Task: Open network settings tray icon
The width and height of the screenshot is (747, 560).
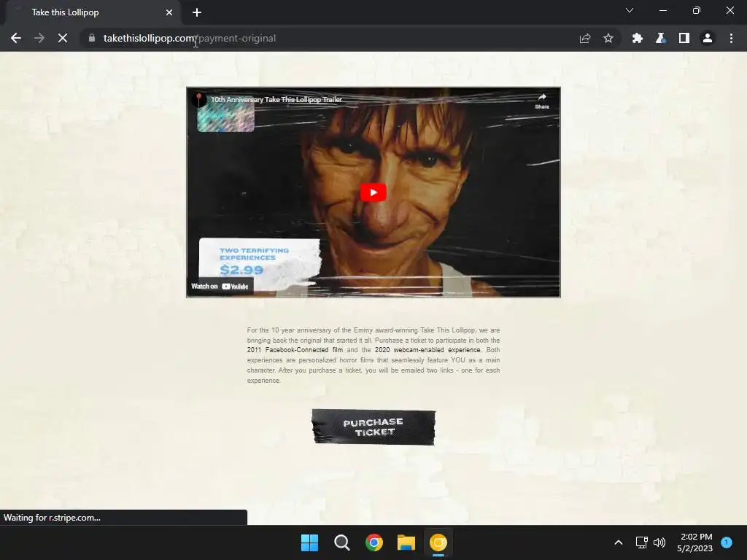Action: pos(642,542)
